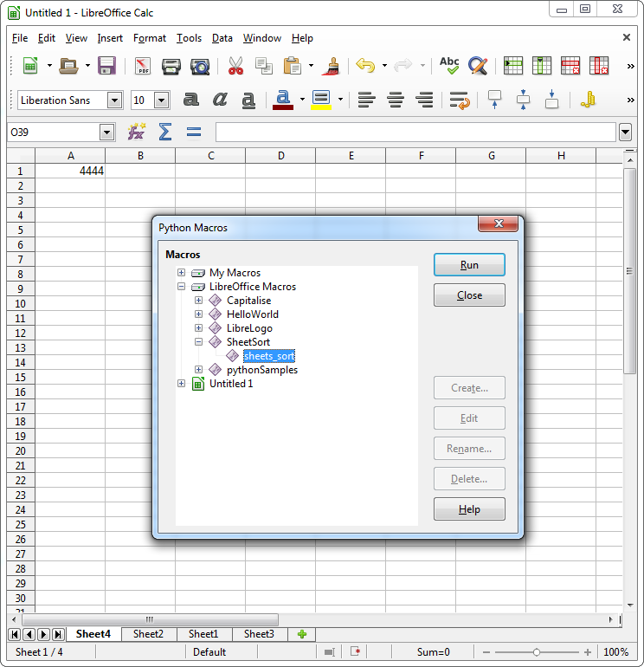Click the Clone Formatting paintbrush icon

pos(330,66)
